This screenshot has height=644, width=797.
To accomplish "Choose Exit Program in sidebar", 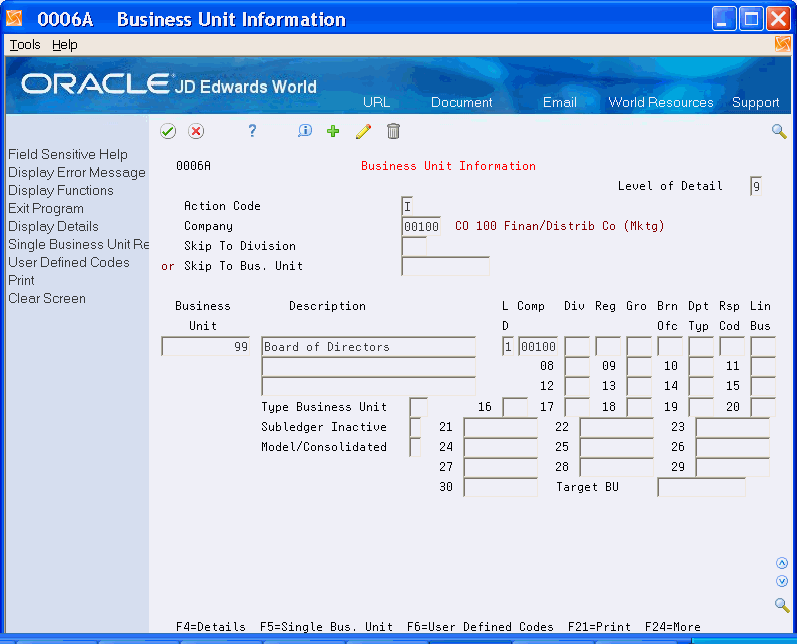I will coord(46,208).
